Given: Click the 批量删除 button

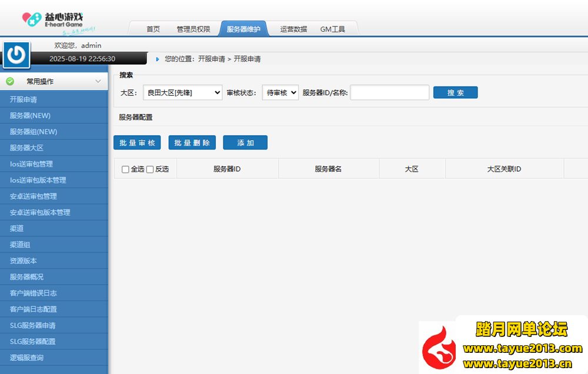Looking at the screenshot, I should pos(192,143).
